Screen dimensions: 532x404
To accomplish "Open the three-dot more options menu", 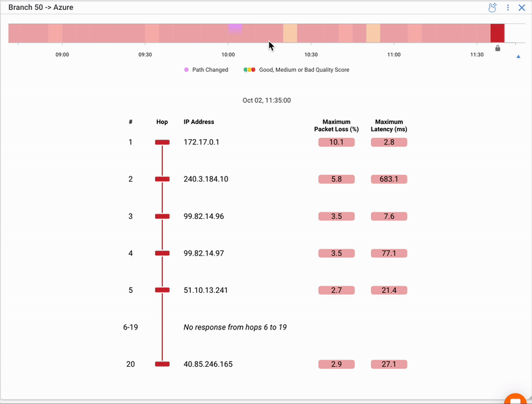I will (x=508, y=7).
